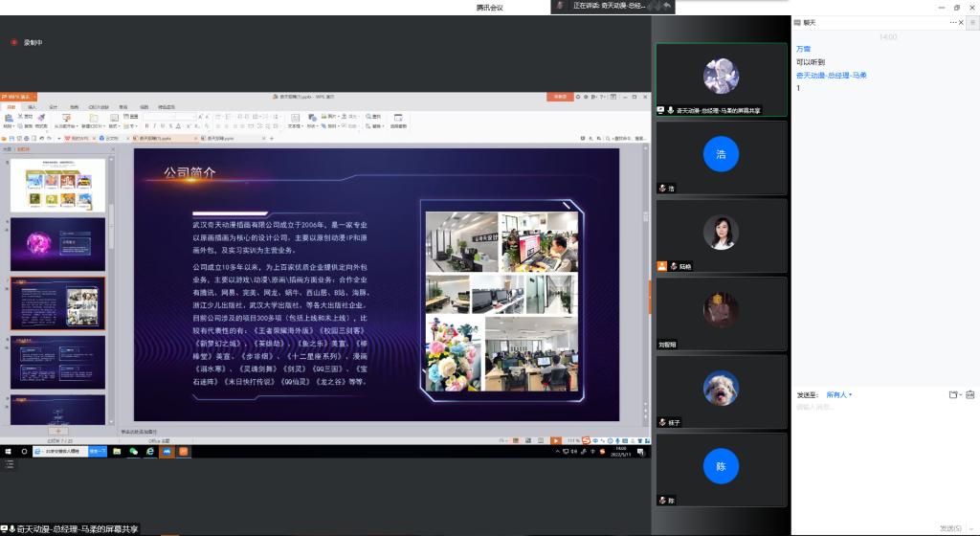Start slideshow from current slide icon in ribbon
Viewport: 980px width, 536px height.
66,118
